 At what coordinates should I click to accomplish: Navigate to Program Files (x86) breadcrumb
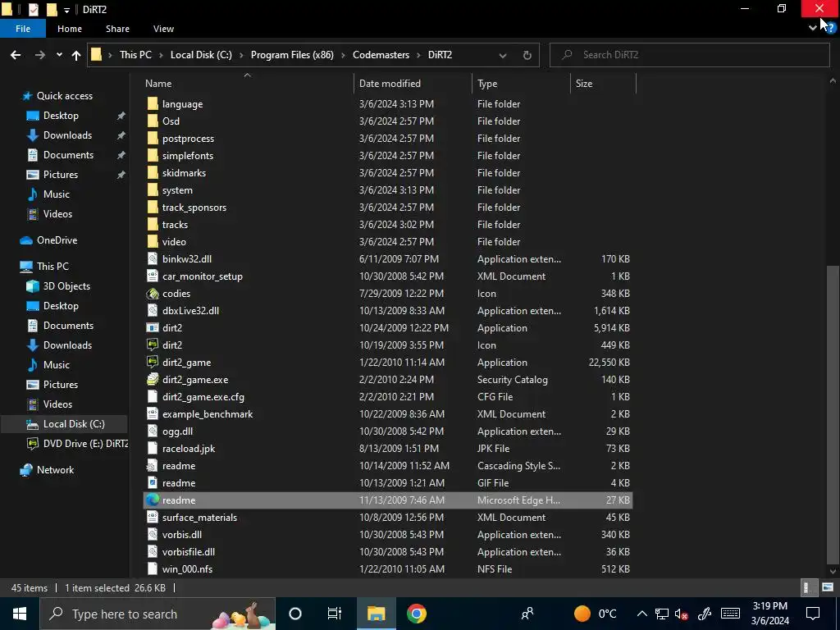[x=292, y=55]
